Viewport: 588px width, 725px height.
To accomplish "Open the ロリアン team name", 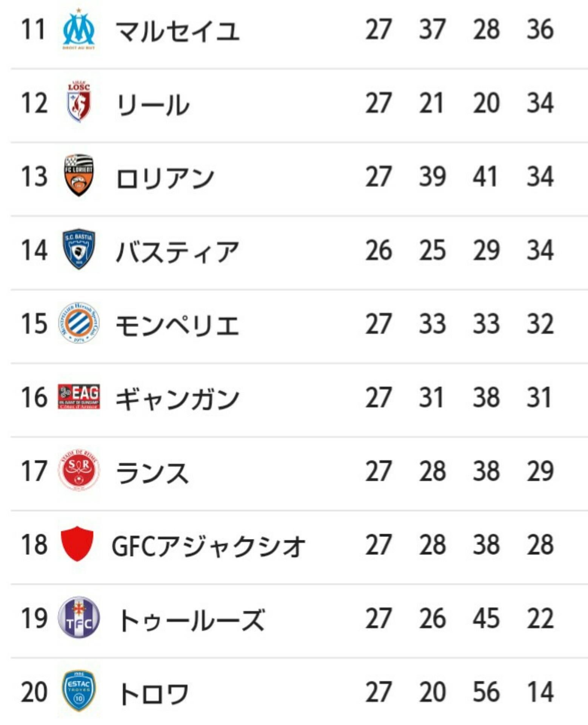I will 165,178.
